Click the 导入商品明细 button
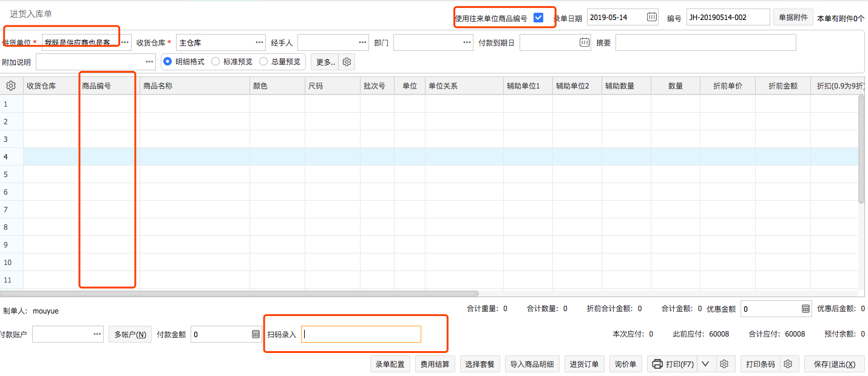Viewport: 868px width, 376px height. (532, 363)
